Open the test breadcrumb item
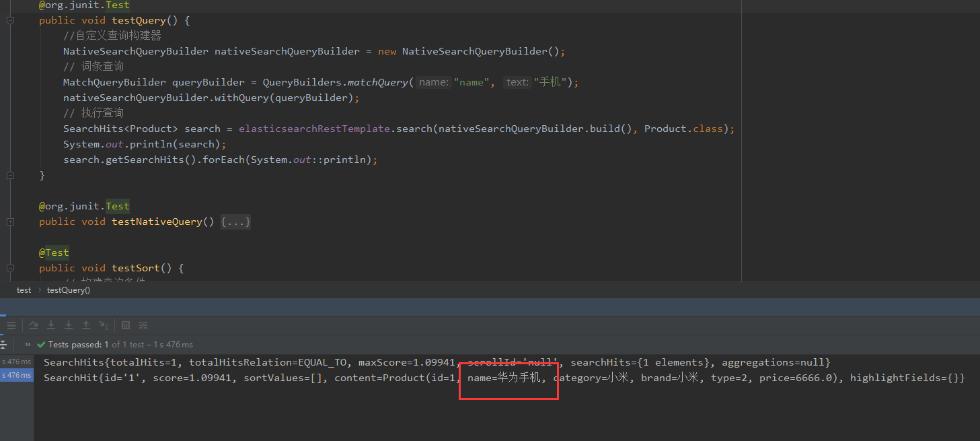 [24, 290]
